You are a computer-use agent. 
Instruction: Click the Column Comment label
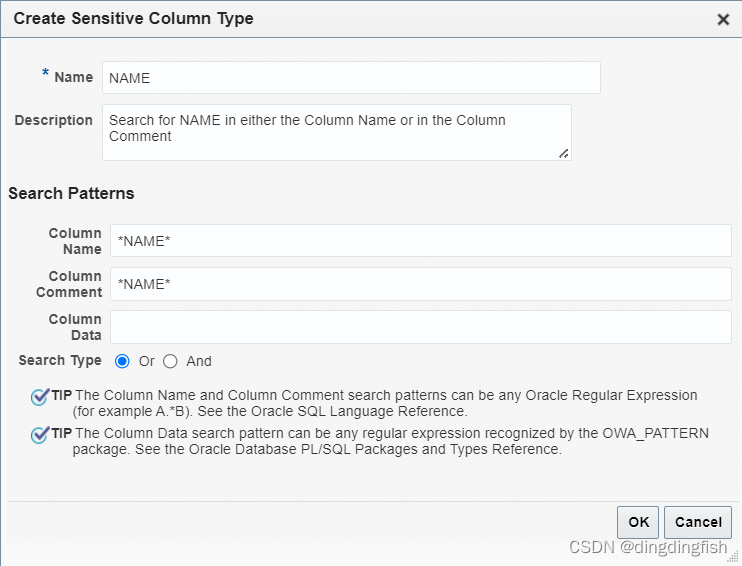[x=69, y=284]
